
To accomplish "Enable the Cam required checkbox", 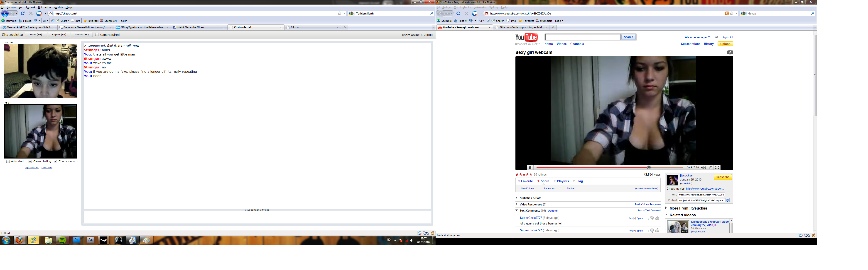I will click(x=97, y=35).
